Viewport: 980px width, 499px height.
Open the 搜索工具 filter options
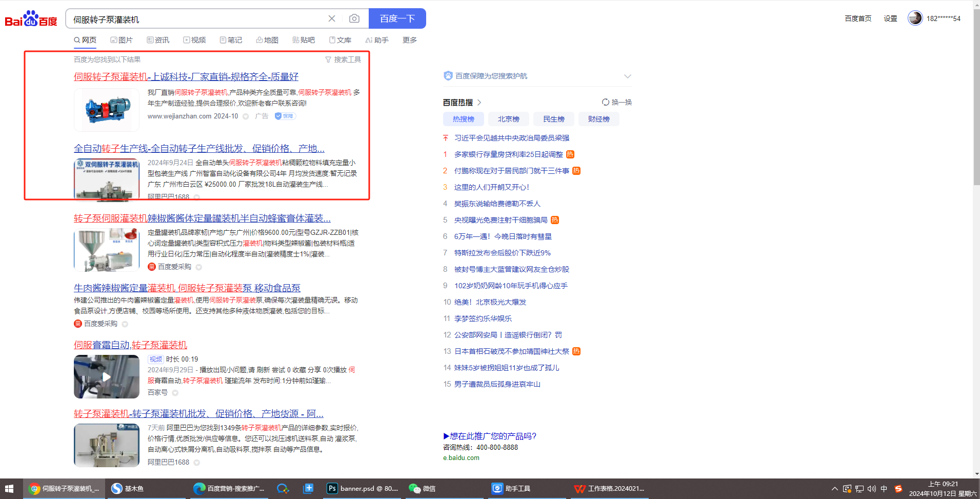[343, 59]
